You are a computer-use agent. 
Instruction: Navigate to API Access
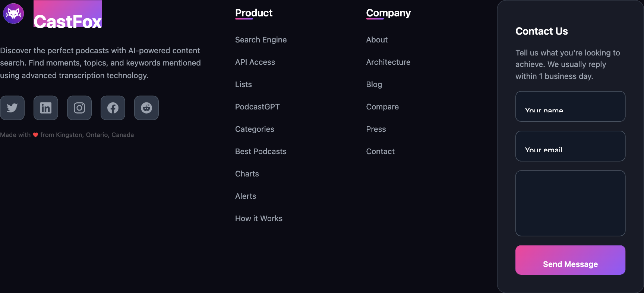(x=255, y=62)
